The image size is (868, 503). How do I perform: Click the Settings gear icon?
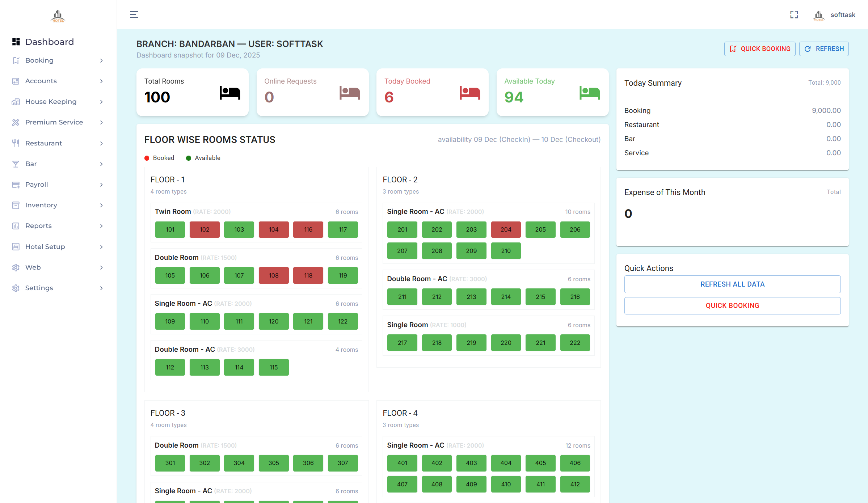[16, 288]
